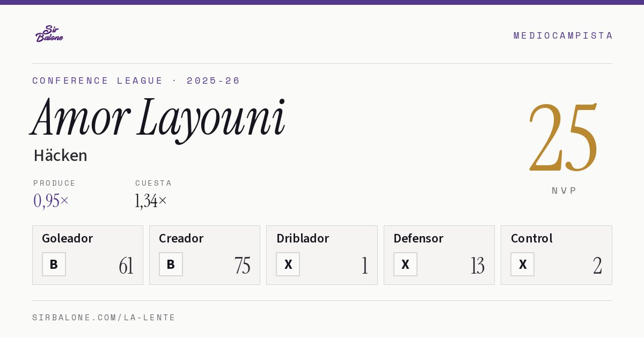Select the Mediocampista position label

click(563, 35)
